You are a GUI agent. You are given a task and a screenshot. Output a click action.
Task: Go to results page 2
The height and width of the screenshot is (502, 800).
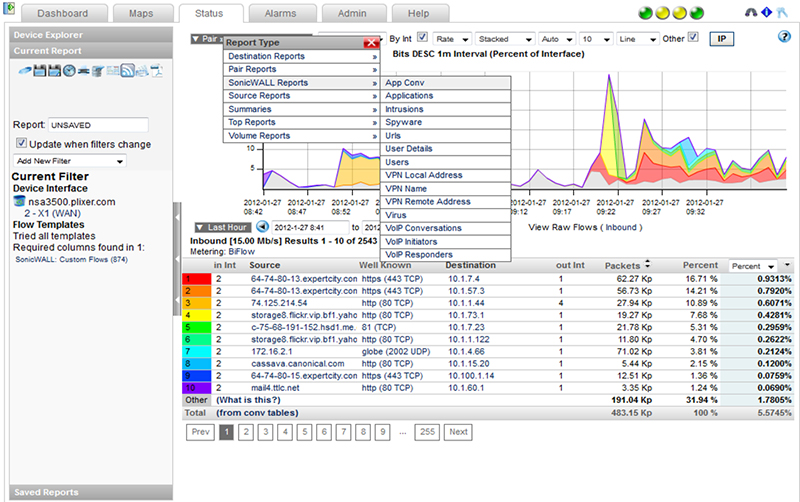(x=246, y=432)
